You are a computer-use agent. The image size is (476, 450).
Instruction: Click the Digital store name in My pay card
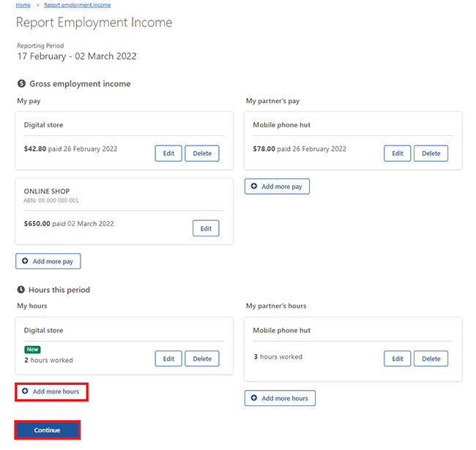(x=44, y=125)
